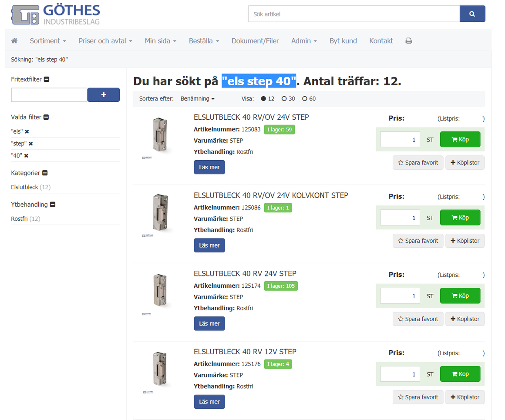Screen dimensions: 505x420
Task: Click Läs mer for article 125086
Action: [209, 245]
